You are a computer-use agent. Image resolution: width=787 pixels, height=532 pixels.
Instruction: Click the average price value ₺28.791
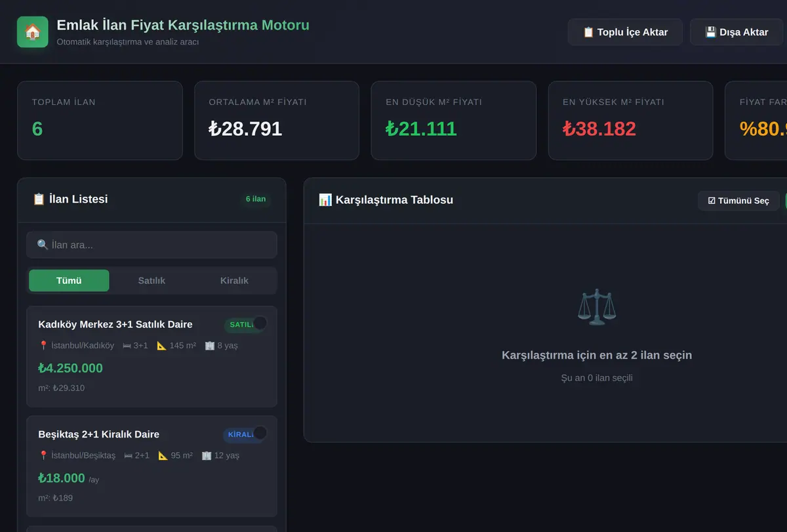(245, 129)
